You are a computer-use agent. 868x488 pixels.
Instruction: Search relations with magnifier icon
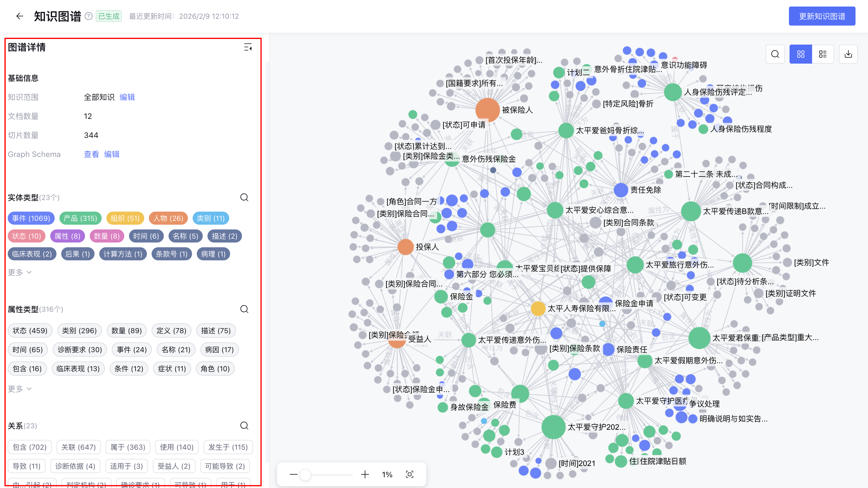click(x=244, y=426)
